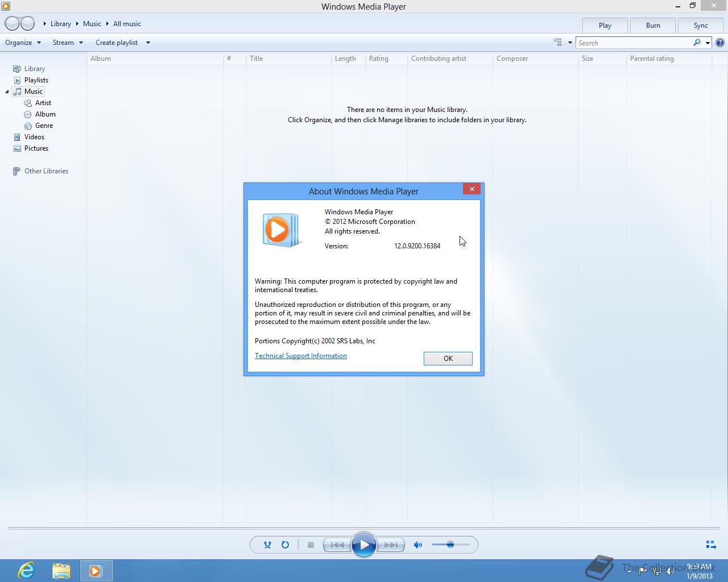Screen dimensions: 728x582
Task: Click the seek bar above playback controls
Action: tap(364, 528)
